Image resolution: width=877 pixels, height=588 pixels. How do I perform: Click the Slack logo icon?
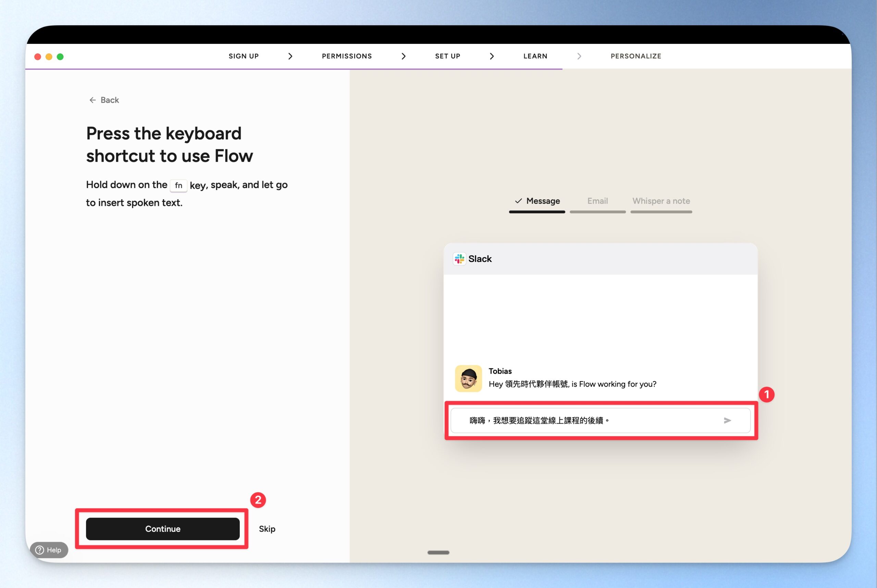tap(459, 259)
